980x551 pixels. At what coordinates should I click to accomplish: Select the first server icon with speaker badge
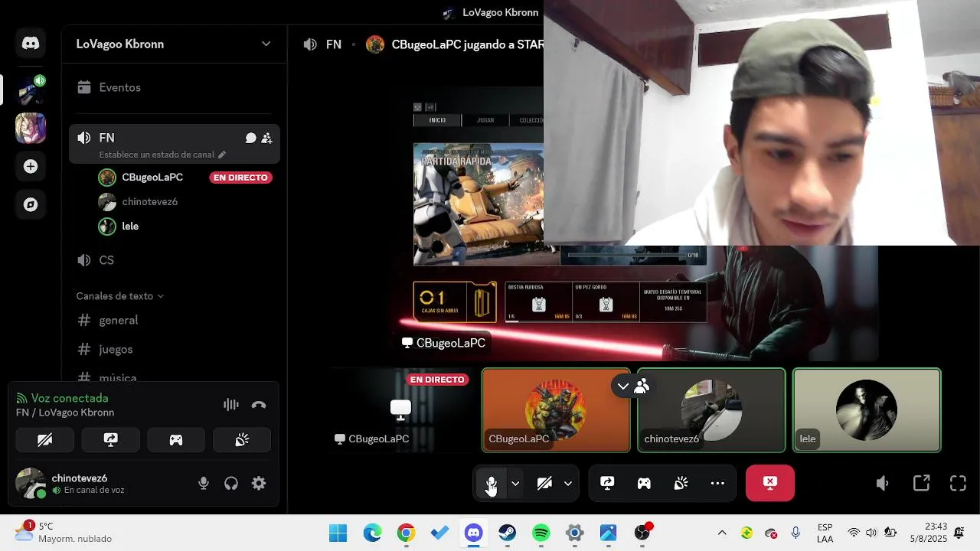click(x=31, y=90)
